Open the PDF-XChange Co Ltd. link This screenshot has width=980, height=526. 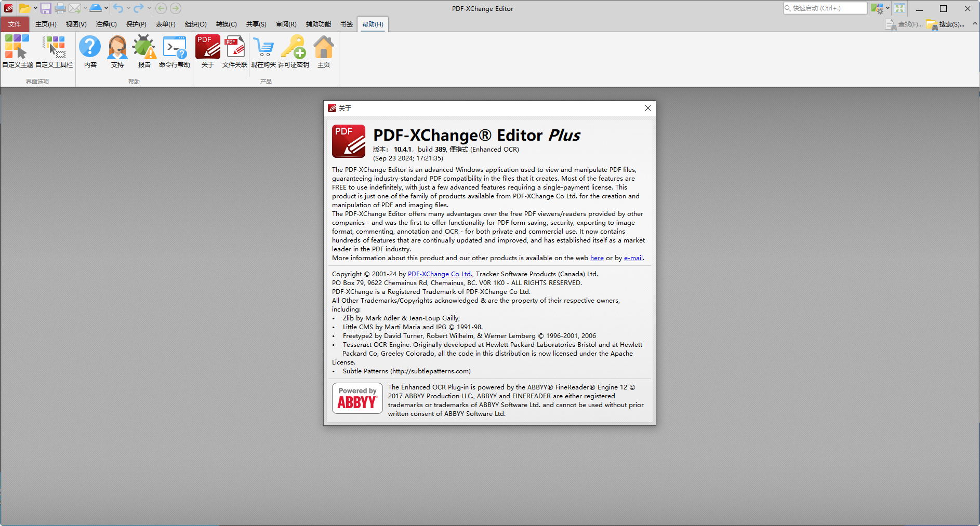click(439, 274)
